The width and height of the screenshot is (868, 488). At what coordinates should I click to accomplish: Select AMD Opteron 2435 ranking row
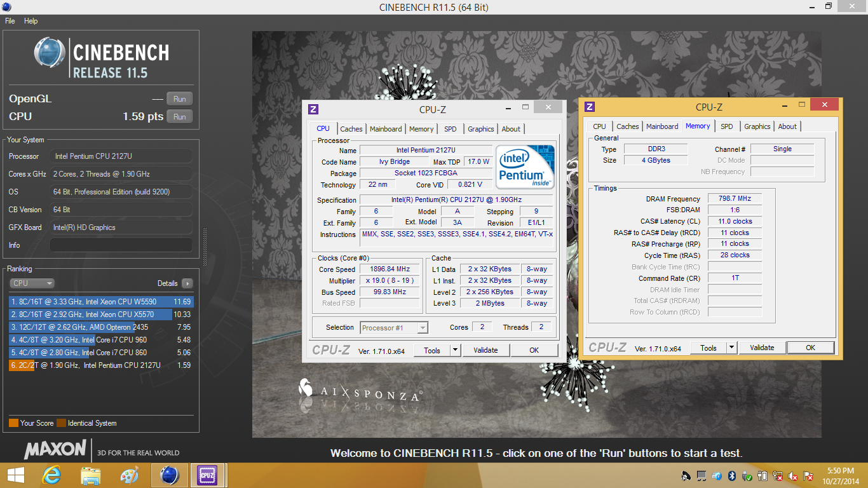(x=101, y=327)
